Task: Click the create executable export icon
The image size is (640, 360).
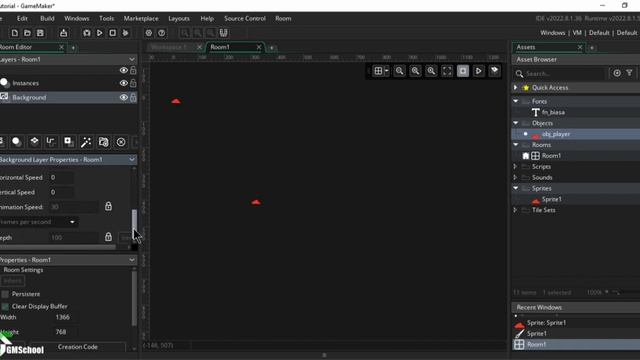Action: (x=63, y=33)
